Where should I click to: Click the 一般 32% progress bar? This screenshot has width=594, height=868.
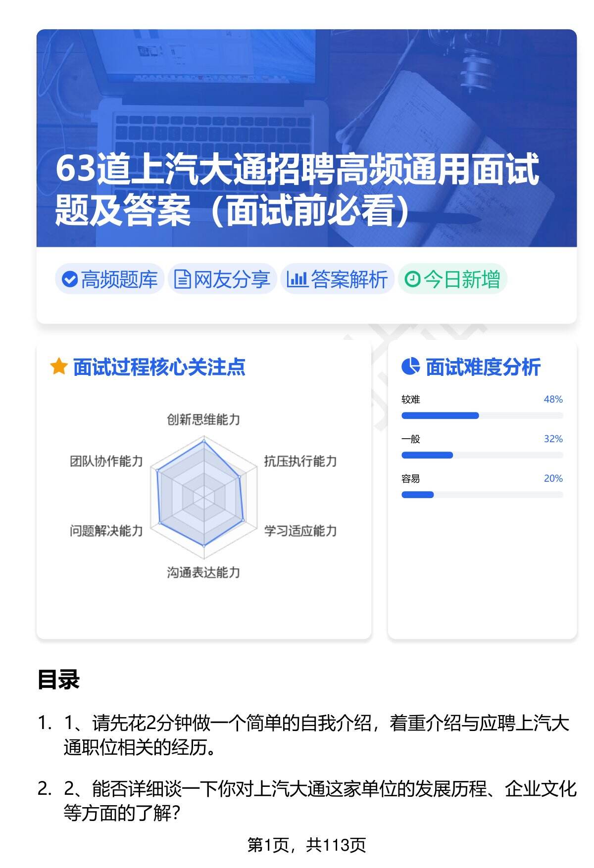coord(482,455)
